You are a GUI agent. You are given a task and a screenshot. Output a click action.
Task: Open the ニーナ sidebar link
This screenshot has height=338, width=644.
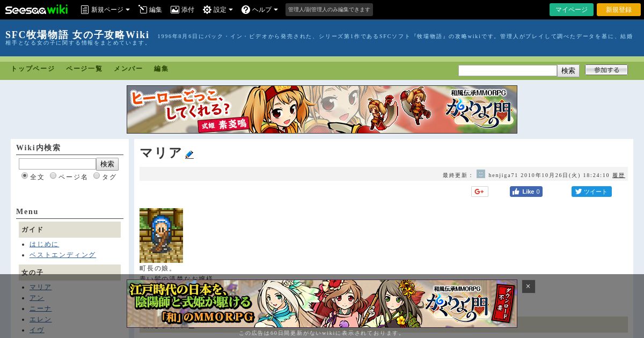point(41,308)
